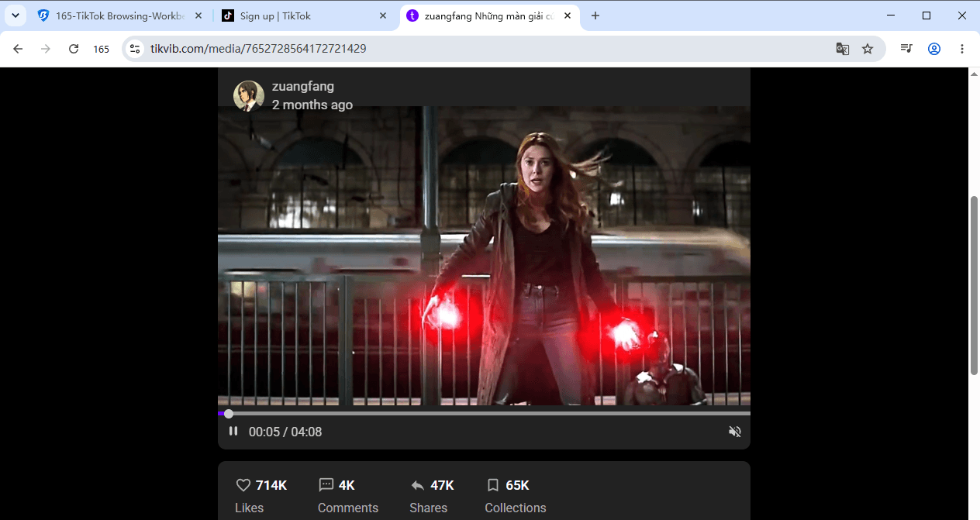Share the video with arrow icon
The width and height of the screenshot is (980, 520).
pyautogui.click(x=418, y=485)
